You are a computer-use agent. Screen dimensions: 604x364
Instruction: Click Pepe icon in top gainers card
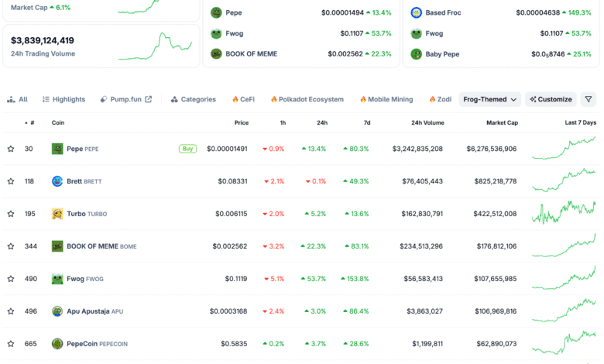point(216,12)
